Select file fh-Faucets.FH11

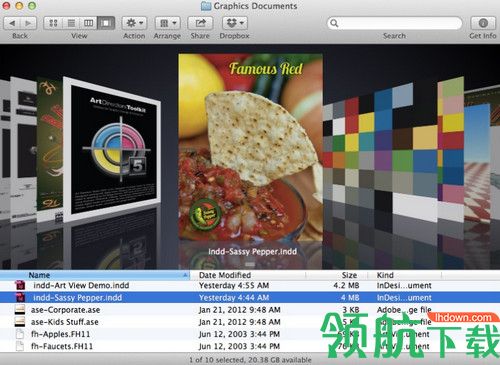coord(250,346)
